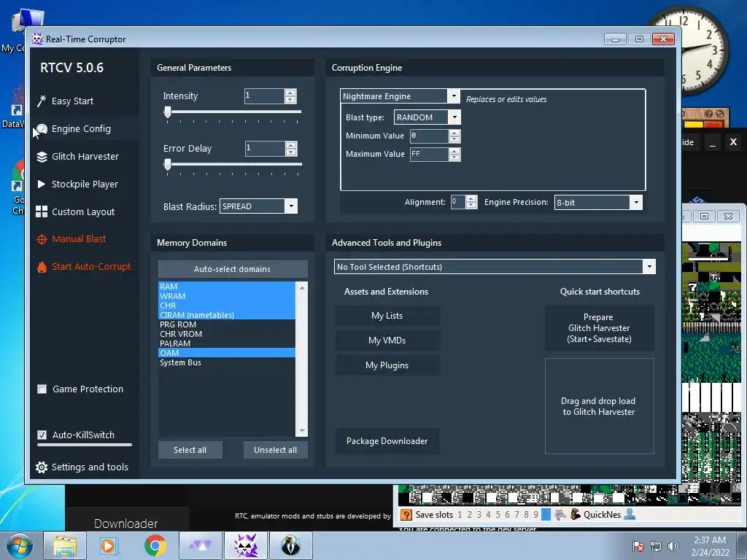Click blue user icon beside QuickNes

click(630, 514)
